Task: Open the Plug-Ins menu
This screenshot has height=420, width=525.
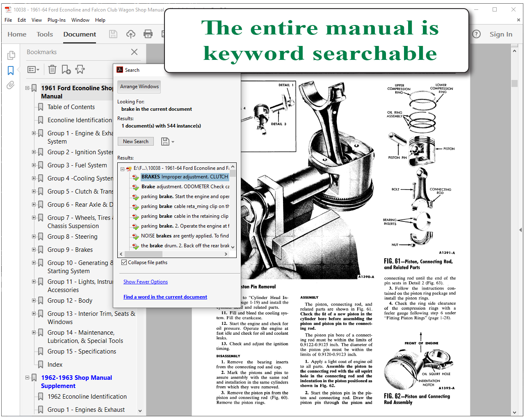Action: click(57, 20)
